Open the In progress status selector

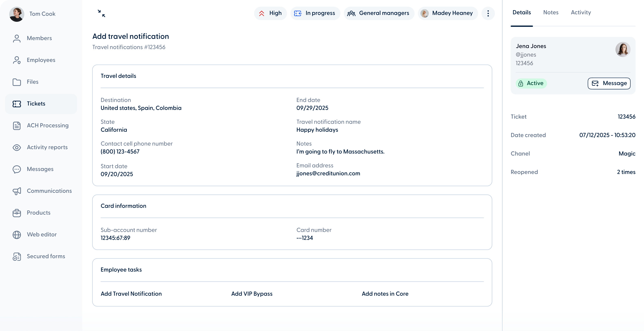pyautogui.click(x=315, y=13)
